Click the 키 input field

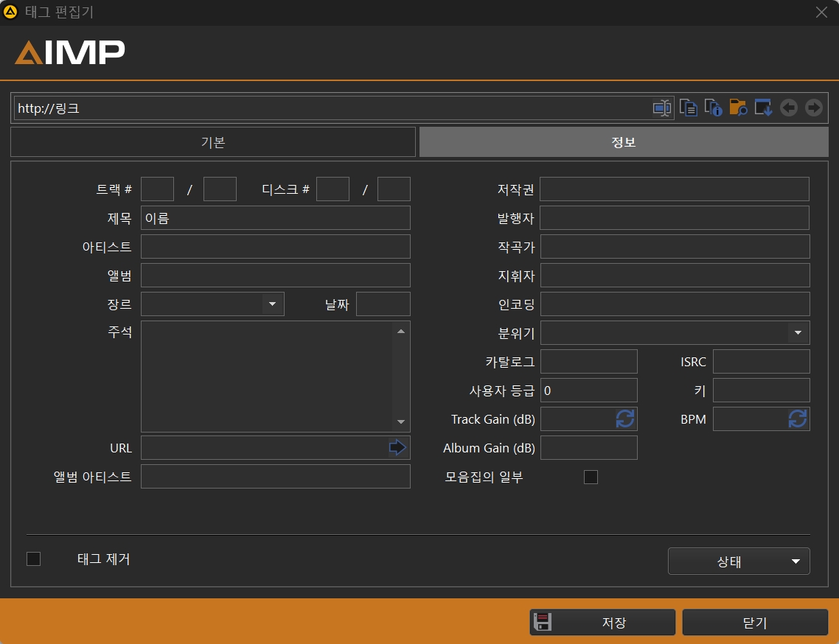(x=762, y=391)
